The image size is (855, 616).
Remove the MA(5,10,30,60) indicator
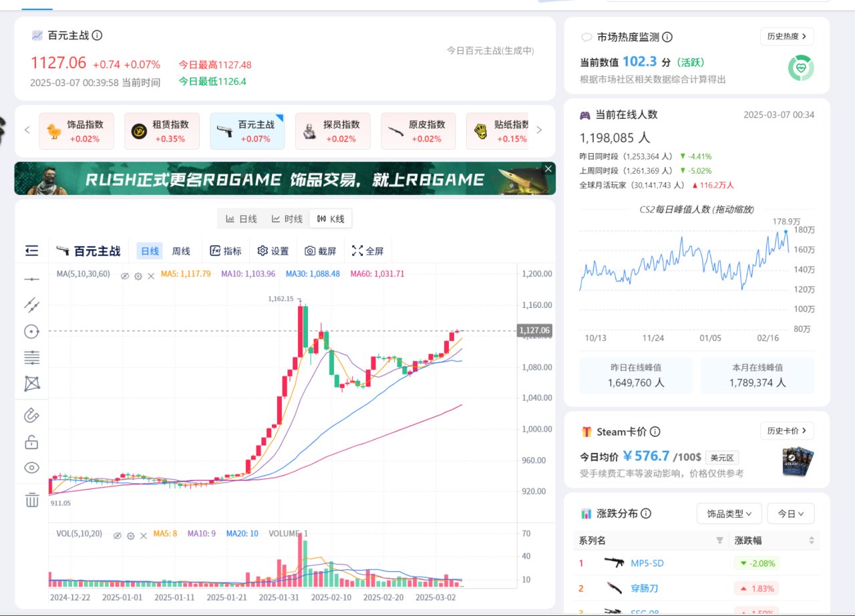point(151,276)
